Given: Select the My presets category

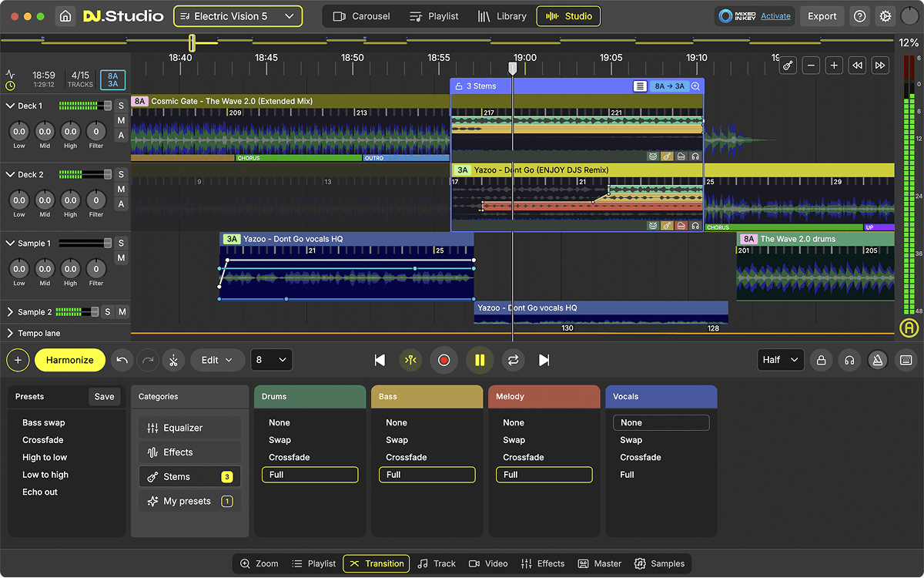Looking at the screenshot, I should [x=189, y=501].
